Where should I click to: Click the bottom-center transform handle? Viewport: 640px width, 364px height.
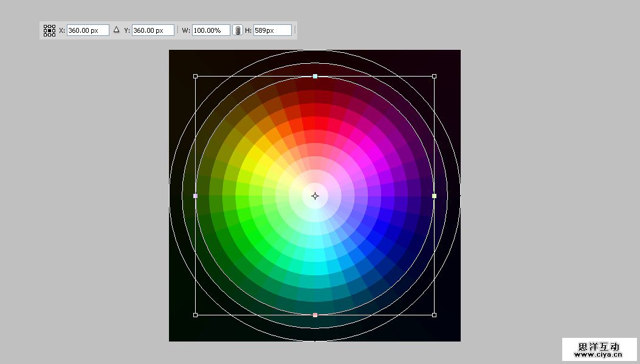coord(315,315)
